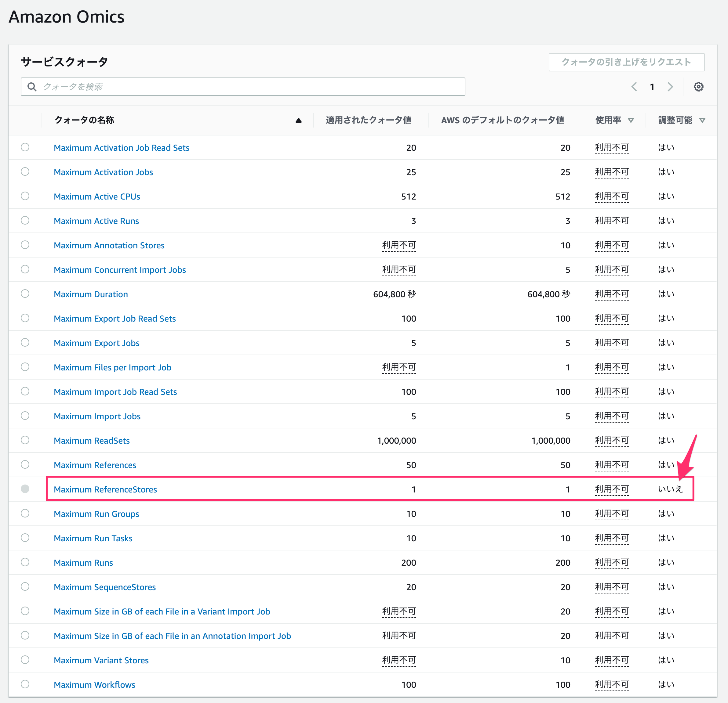Screen dimensions: 728x703
Task: Select the Maximum Duration radio button
Action: [x=25, y=294]
